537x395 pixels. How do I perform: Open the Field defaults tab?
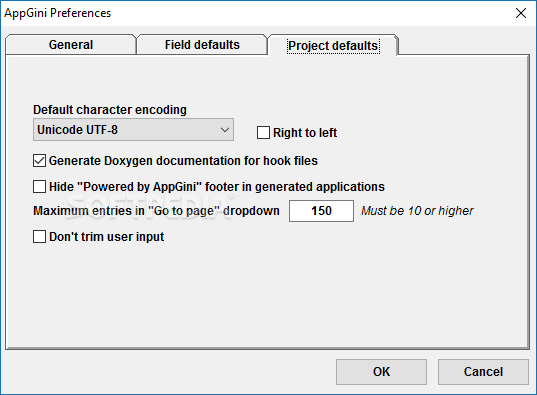click(x=202, y=45)
